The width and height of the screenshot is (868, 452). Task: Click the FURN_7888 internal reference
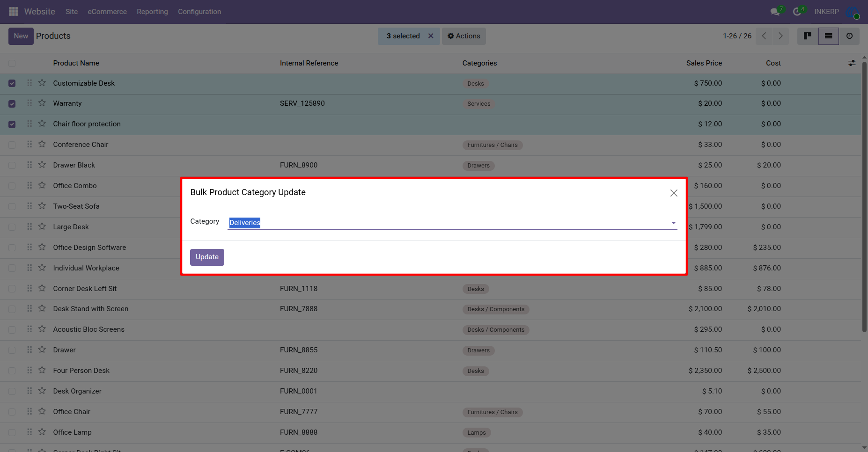(x=299, y=309)
